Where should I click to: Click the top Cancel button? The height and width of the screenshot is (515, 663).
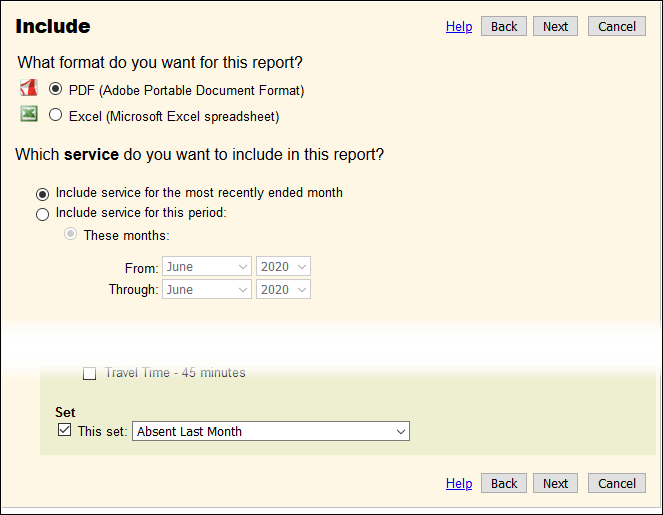(x=616, y=26)
